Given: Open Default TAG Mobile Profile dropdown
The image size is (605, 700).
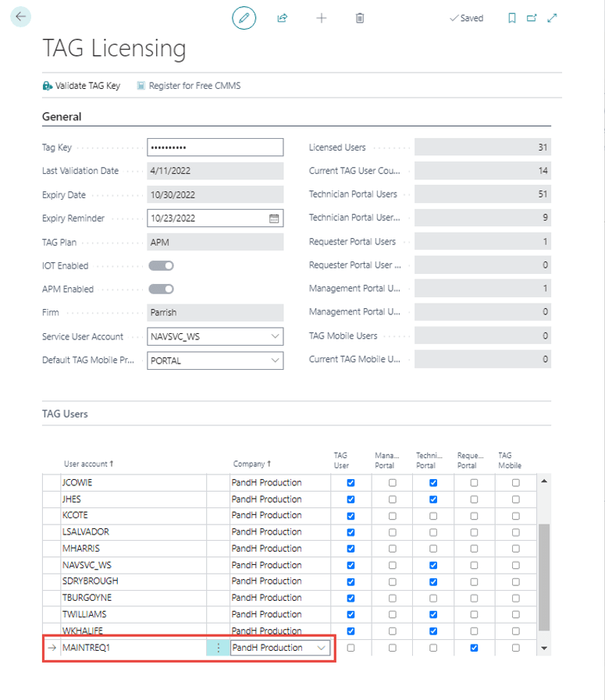Looking at the screenshot, I should pyautogui.click(x=275, y=361).
